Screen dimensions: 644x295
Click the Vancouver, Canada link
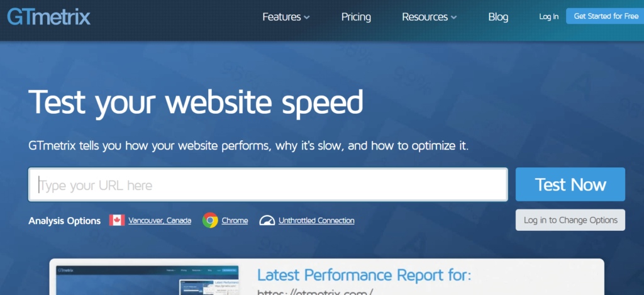coord(160,221)
